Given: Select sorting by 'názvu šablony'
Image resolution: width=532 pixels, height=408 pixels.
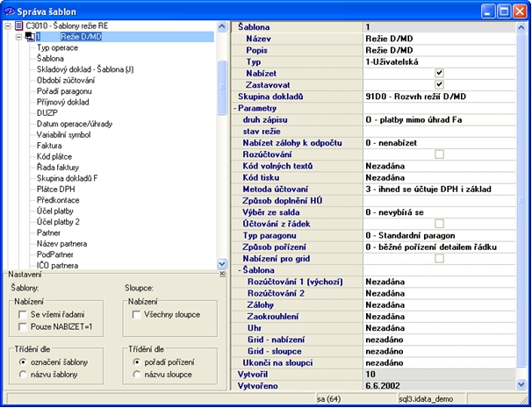Looking at the screenshot, I should [22, 375].
